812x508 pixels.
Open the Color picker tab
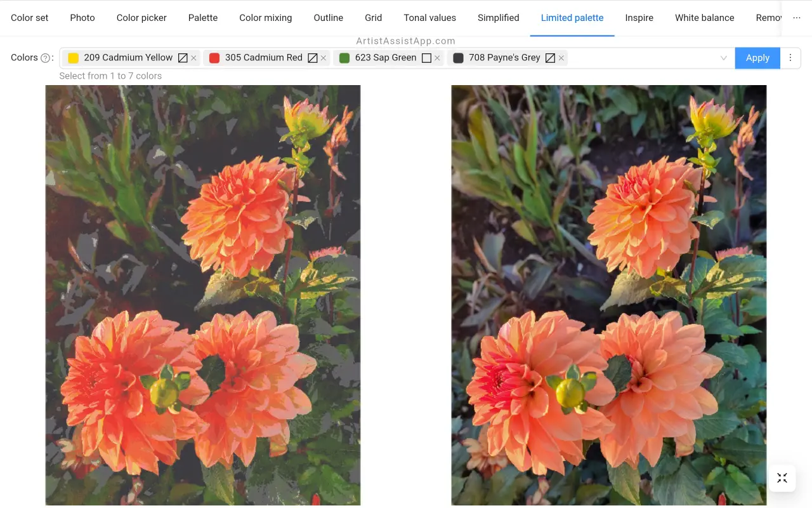pyautogui.click(x=141, y=18)
